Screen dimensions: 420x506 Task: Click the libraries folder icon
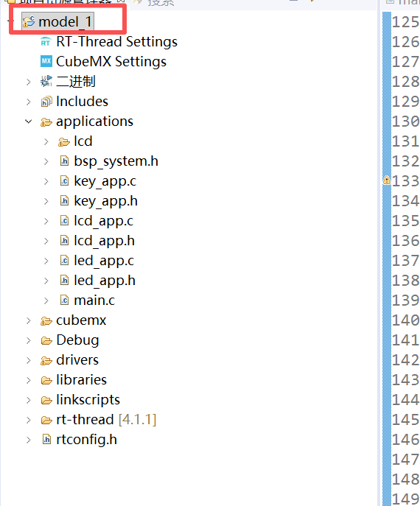pos(46,381)
